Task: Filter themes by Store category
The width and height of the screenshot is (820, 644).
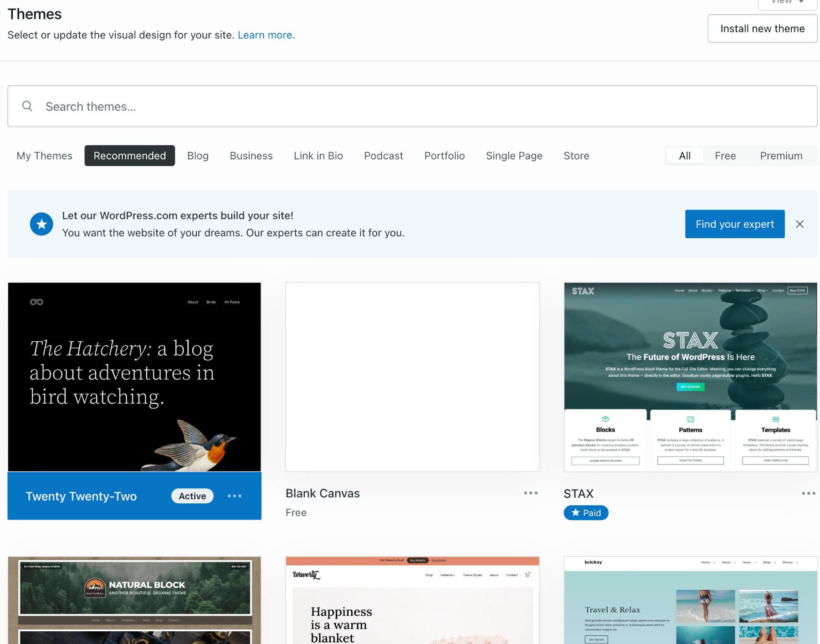Action: [x=576, y=155]
